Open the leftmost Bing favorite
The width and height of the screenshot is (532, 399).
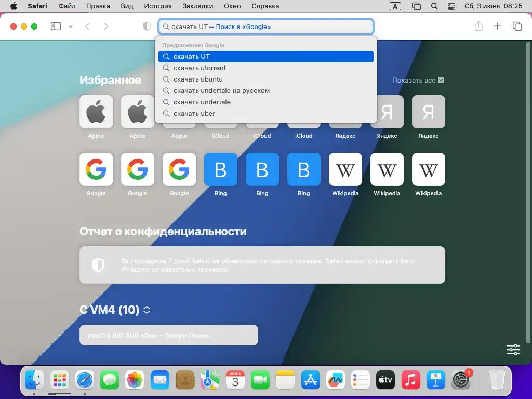(220, 170)
